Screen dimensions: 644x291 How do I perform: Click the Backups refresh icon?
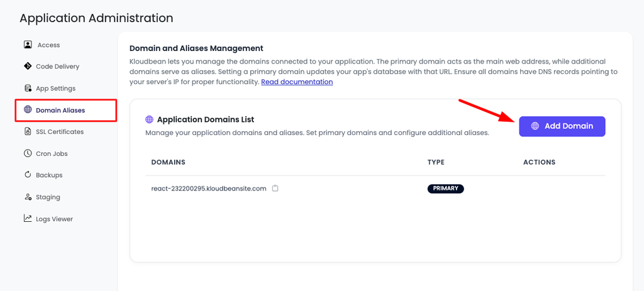coord(28,175)
